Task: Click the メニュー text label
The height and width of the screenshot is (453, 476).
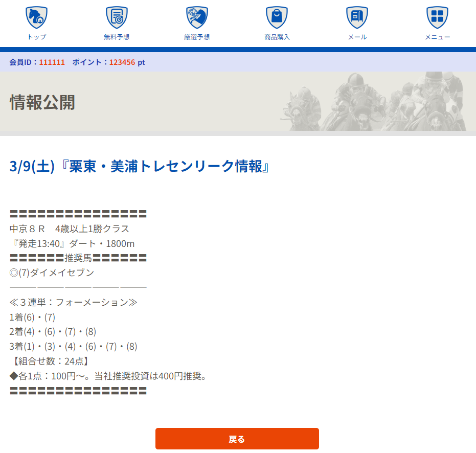Action: pos(437,37)
